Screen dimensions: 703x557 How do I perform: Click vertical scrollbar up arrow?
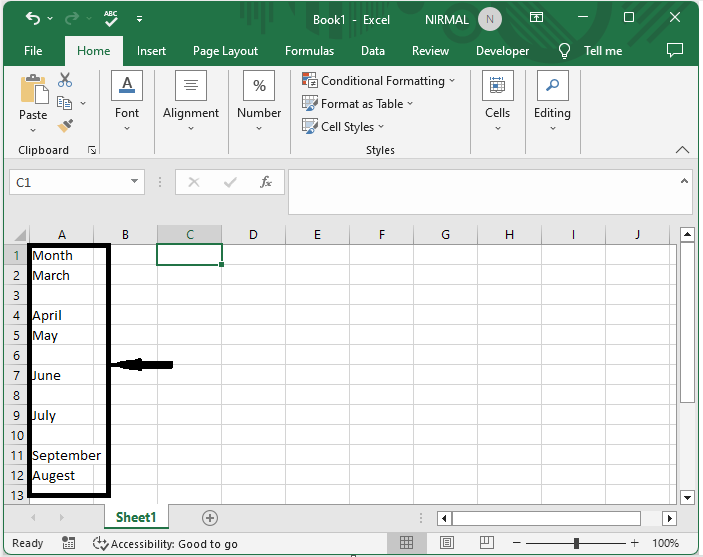point(687,234)
